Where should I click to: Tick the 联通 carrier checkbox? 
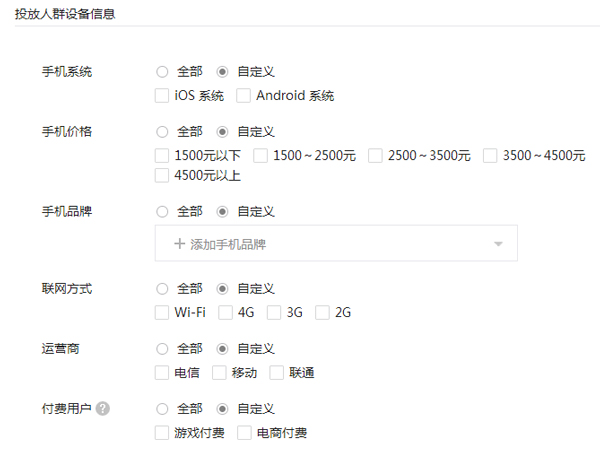277,373
